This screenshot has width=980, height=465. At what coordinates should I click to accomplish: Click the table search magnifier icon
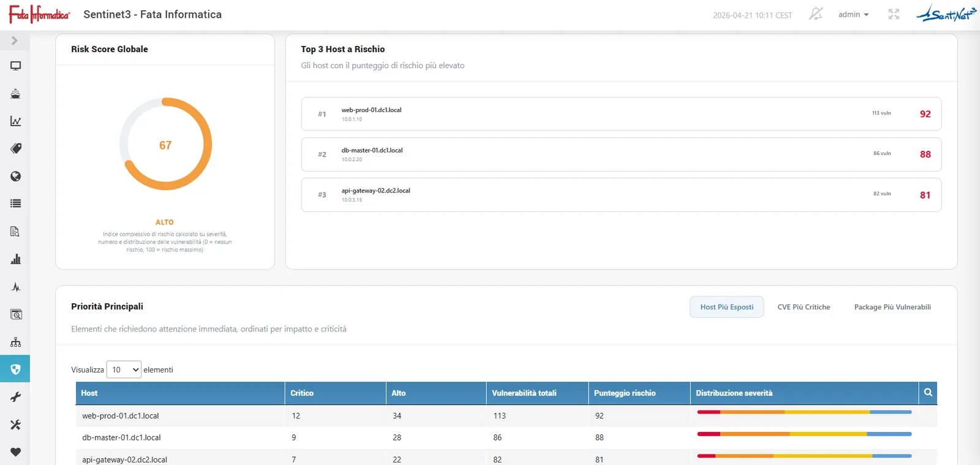(928, 393)
